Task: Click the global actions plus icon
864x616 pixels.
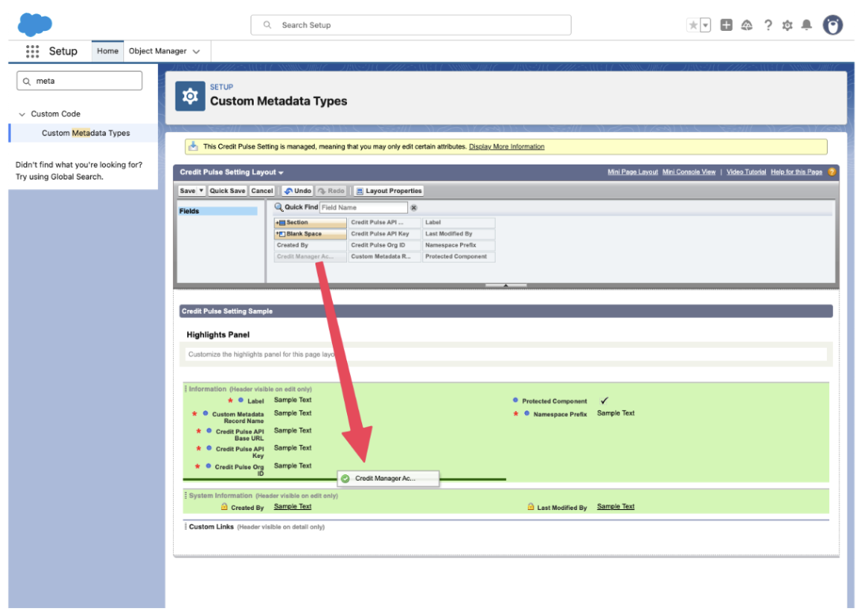Action: (x=726, y=25)
